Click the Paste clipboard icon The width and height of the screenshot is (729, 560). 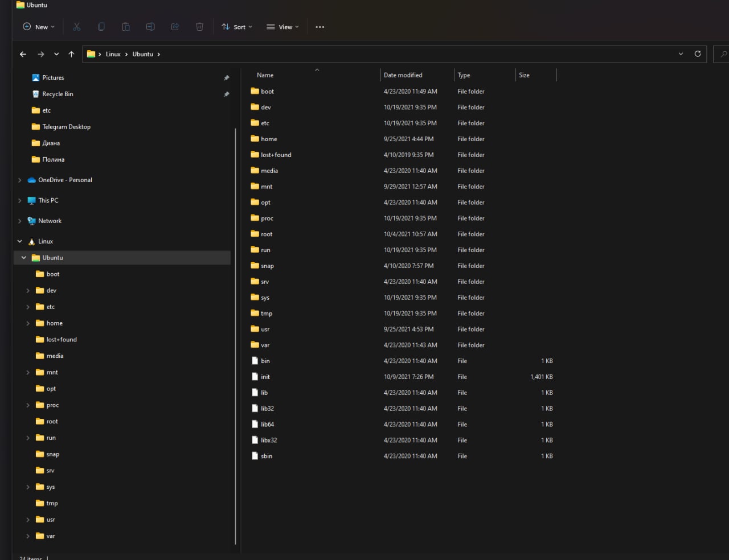(126, 27)
